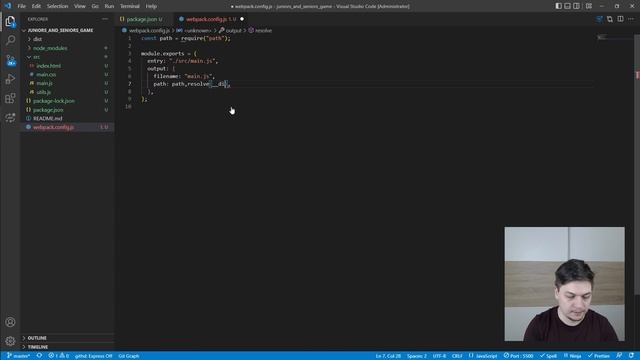Expand the TIMELINE section
The height and width of the screenshot is (360, 640).
tap(38, 347)
